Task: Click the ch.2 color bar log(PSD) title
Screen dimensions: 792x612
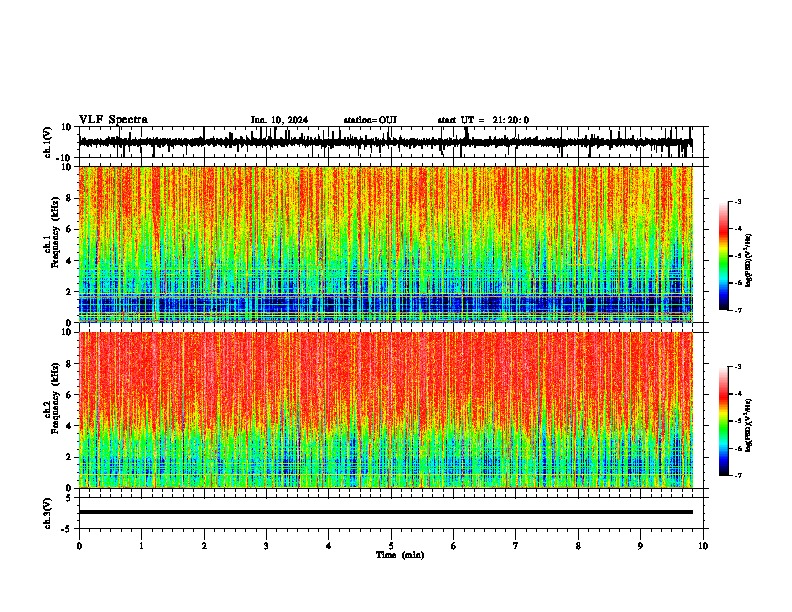Action: point(748,426)
